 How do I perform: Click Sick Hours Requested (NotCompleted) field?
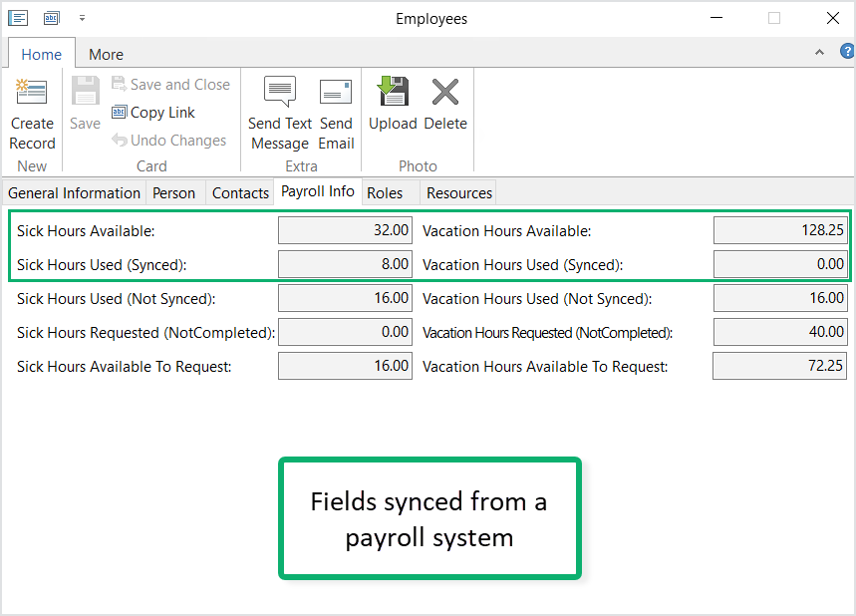click(345, 332)
